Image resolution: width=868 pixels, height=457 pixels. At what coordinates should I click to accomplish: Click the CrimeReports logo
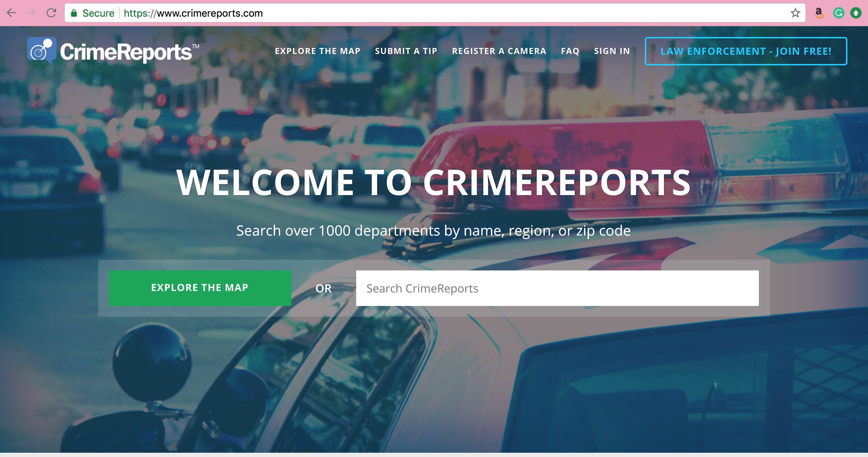click(x=113, y=51)
